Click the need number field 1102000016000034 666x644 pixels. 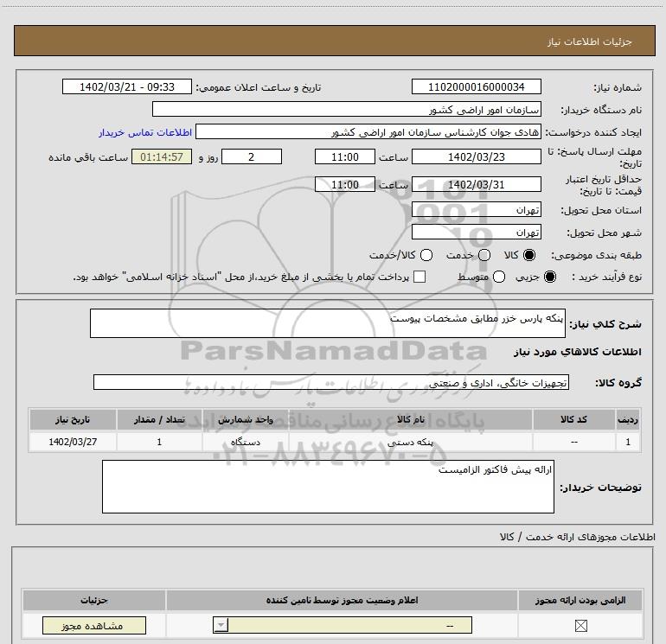click(x=476, y=86)
